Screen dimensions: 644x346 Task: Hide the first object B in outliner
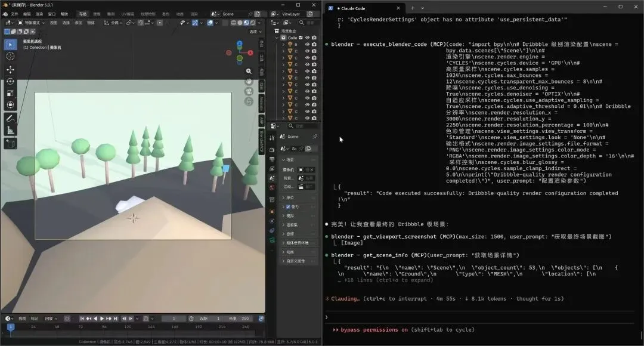pos(307,44)
